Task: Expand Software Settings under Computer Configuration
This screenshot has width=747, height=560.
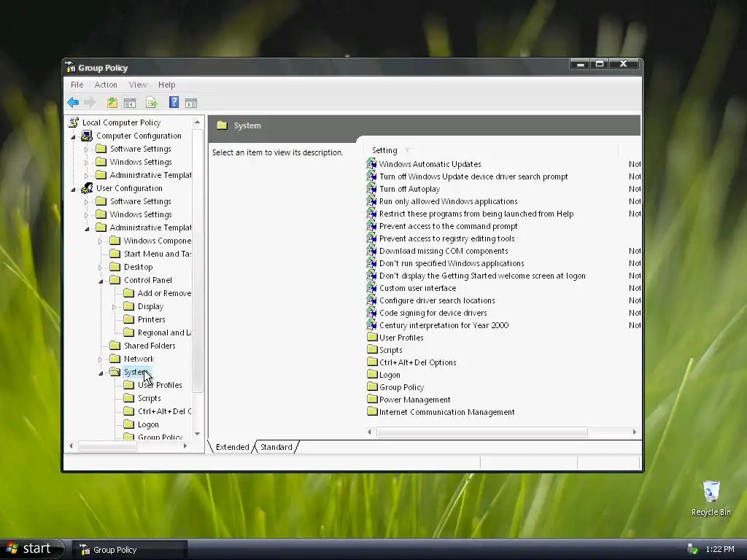Action: (x=86, y=149)
